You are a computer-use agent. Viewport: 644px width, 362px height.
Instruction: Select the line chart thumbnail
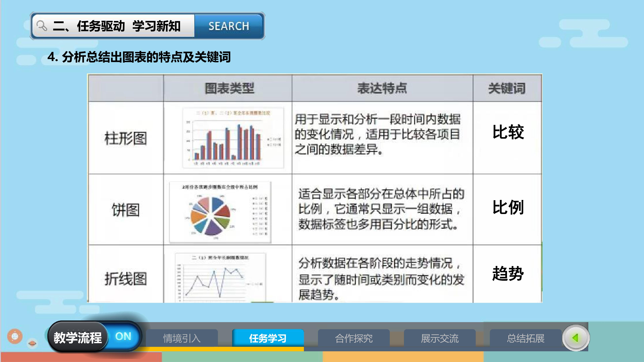coord(221,278)
